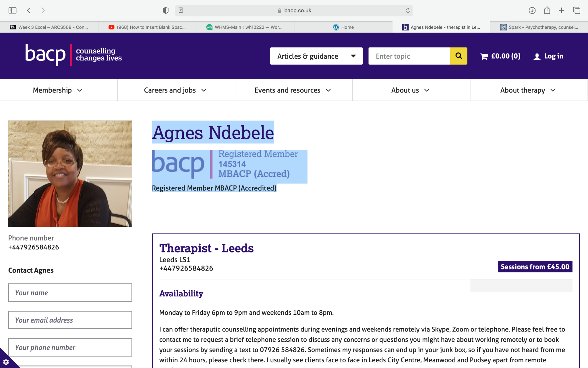The width and height of the screenshot is (588, 368).
Task: Click the Your email address field
Action: (x=70, y=320)
